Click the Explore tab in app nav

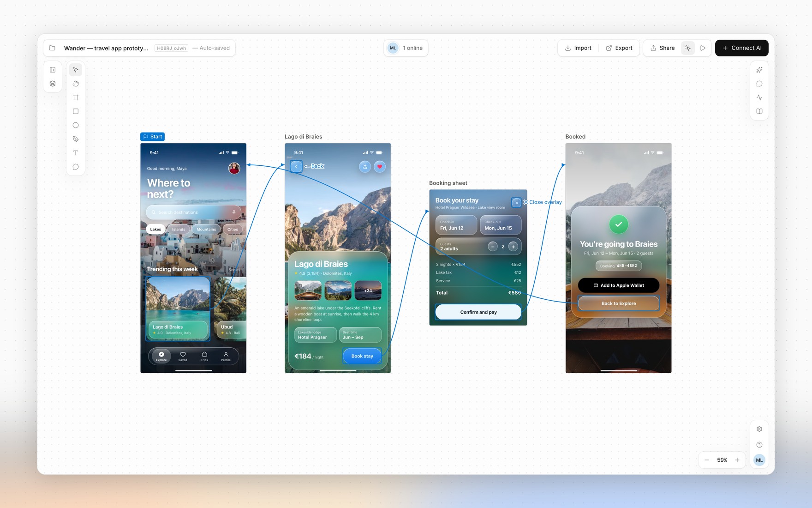coord(161,356)
